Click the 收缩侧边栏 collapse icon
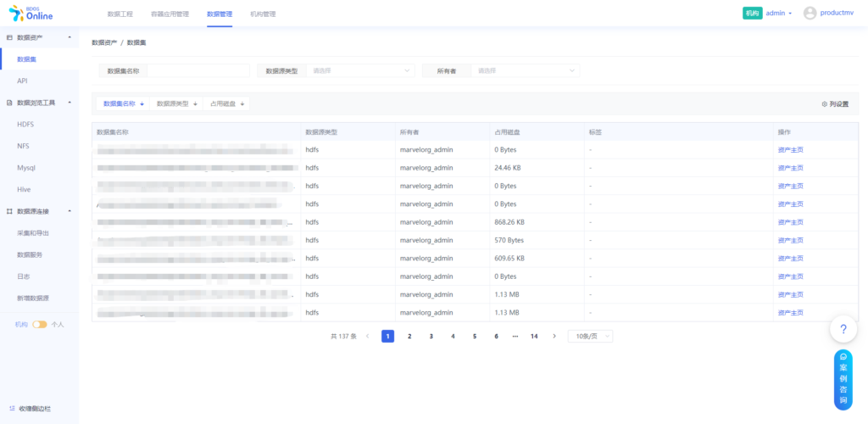 [12, 409]
